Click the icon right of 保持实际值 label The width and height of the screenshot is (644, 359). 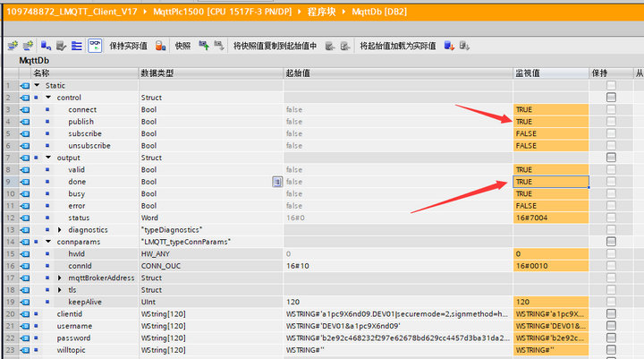160,45
